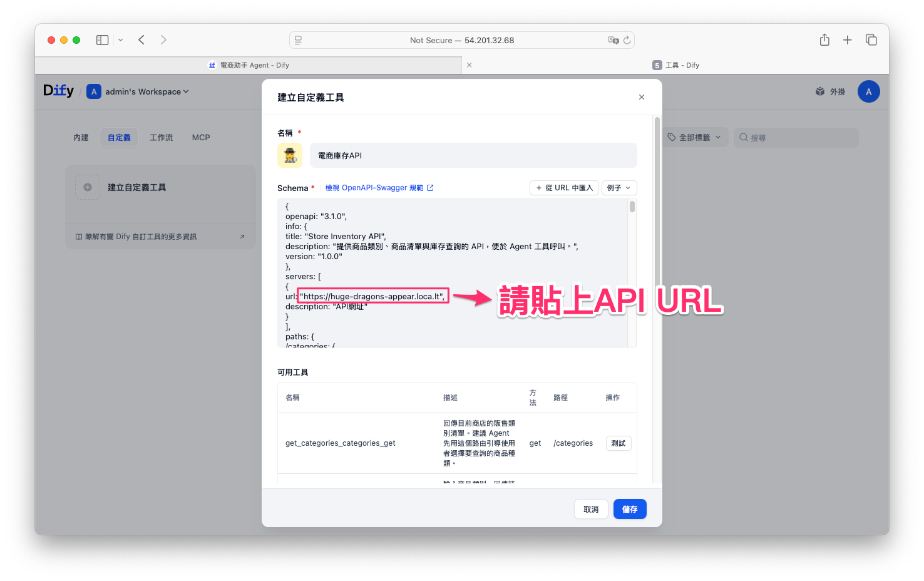Click the translate icon in address bar
This screenshot has height=581, width=924.
coord(613,40)
